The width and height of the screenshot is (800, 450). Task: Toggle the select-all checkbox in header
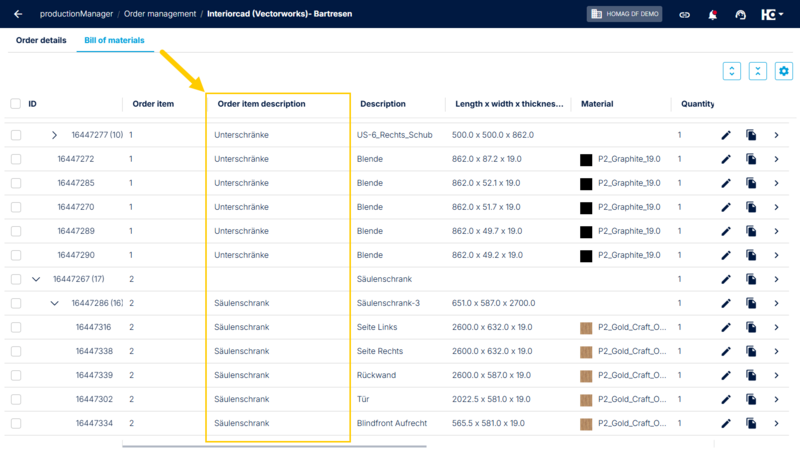16,104
